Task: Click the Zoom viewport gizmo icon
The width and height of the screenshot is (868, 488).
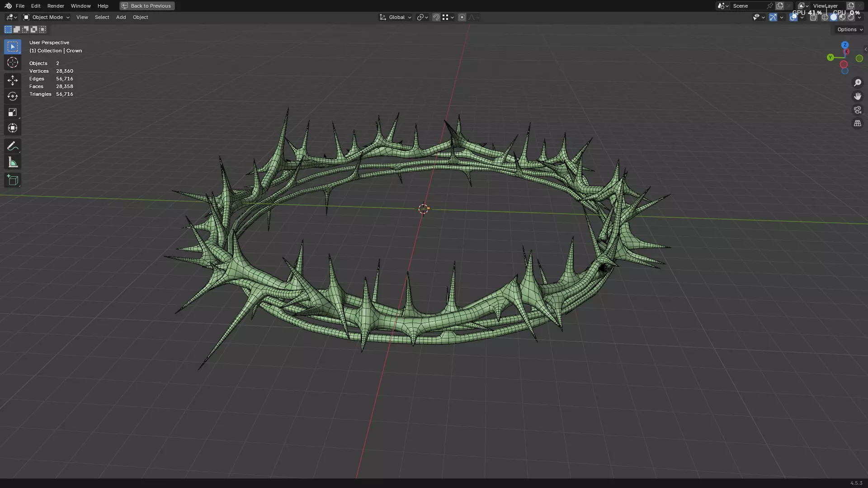Action: pos(858,83)
